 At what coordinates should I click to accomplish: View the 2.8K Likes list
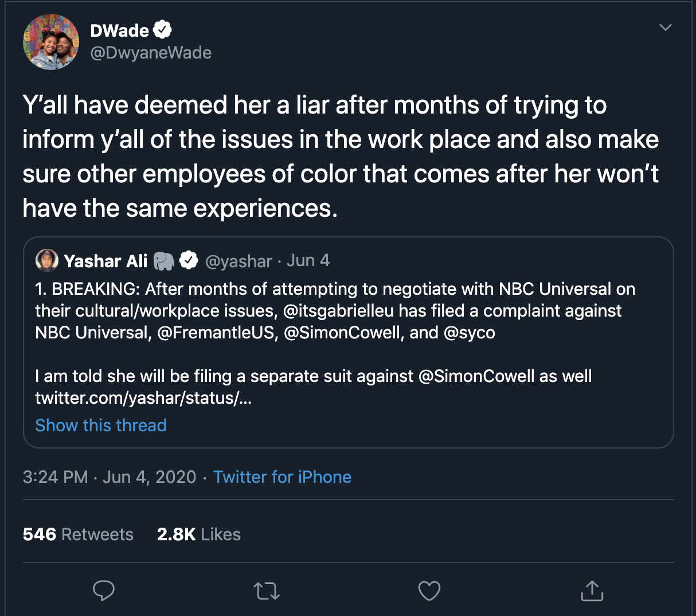click(198, 534)
